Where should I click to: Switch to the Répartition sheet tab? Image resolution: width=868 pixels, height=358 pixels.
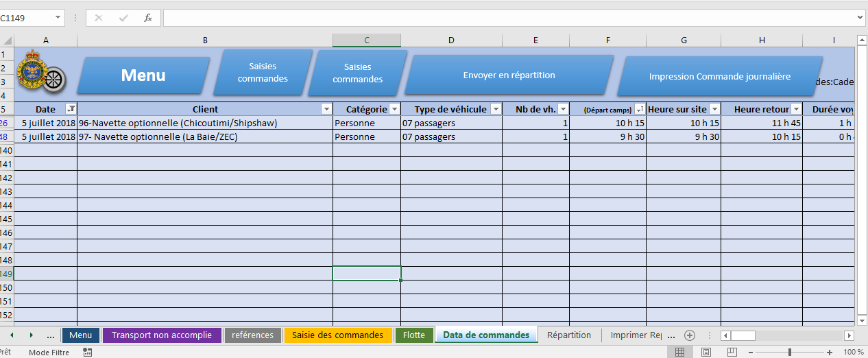coord(569,335)
